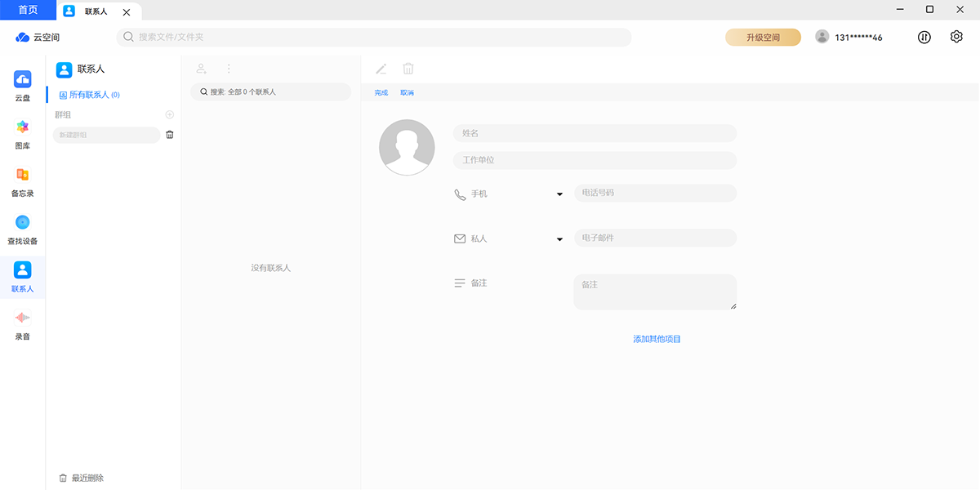
Task: Open the 备忘录 notes sidebar icon
Action: [x=22, y=175]
